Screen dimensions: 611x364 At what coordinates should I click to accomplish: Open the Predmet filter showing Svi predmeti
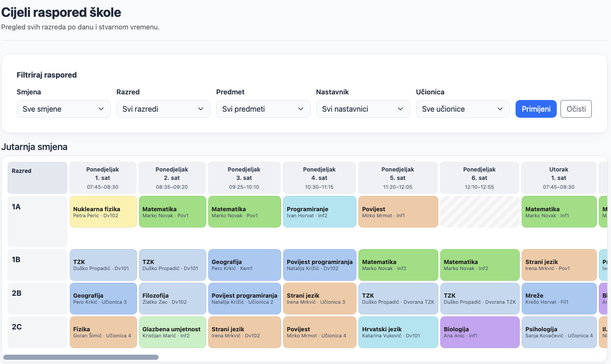click(x=263, y=109)
